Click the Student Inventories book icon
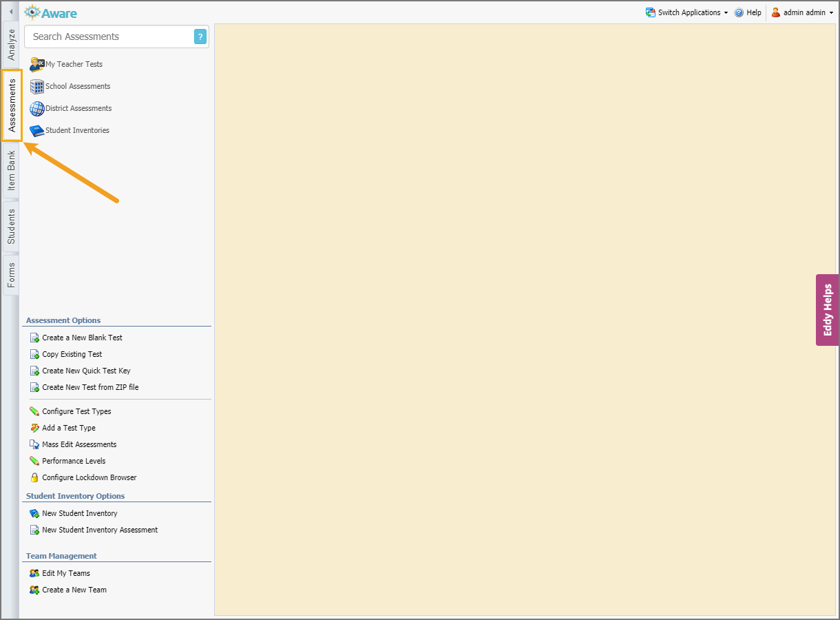The width and height of the screenshot is (840, 620). click(x=37, y=130)
